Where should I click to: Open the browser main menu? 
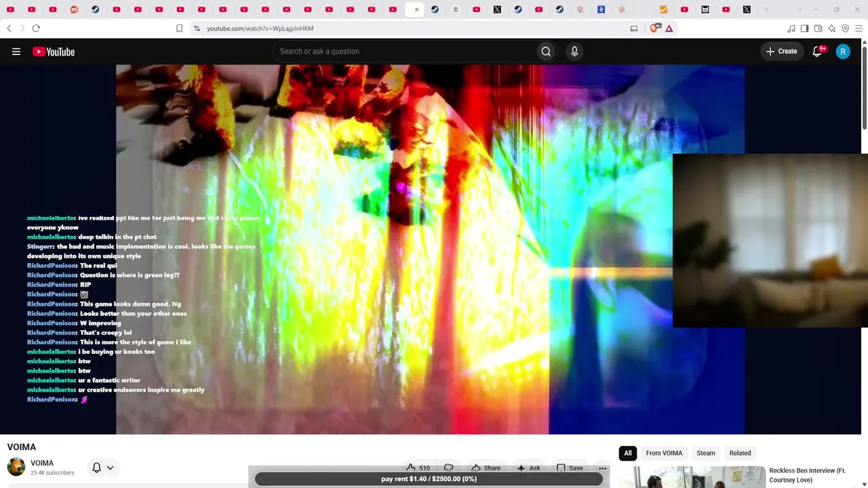coord(859,28)
